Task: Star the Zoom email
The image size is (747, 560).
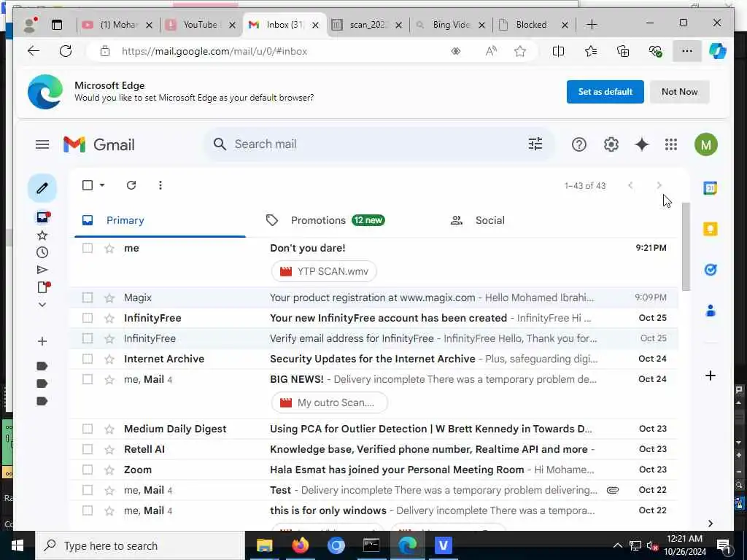Action: (109, 470)
